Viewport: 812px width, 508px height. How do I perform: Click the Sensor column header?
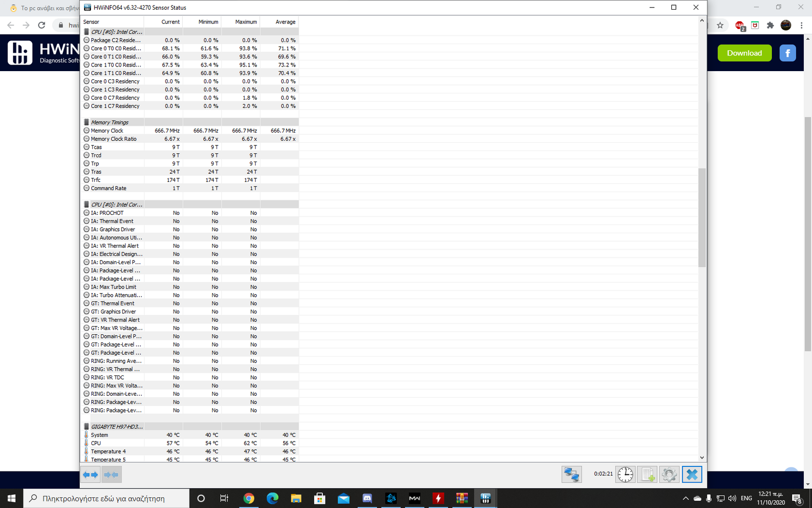[x=112, y=22]
